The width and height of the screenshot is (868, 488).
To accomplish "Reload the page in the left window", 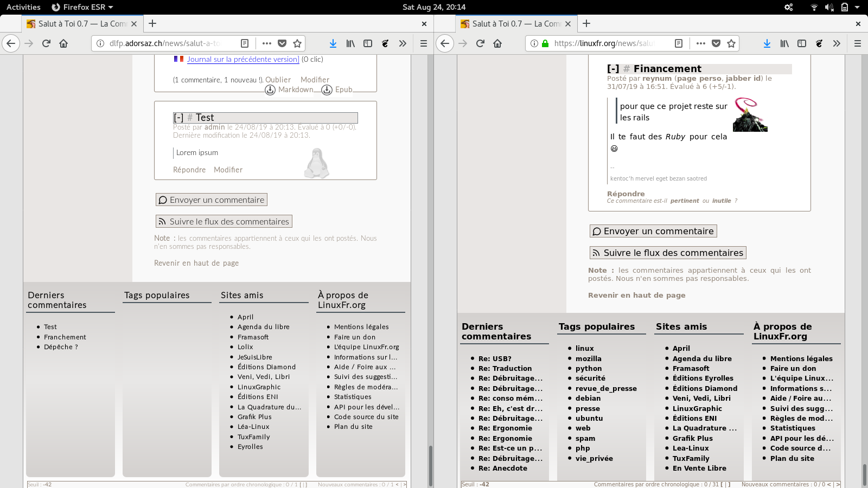I will click(46, 43).
